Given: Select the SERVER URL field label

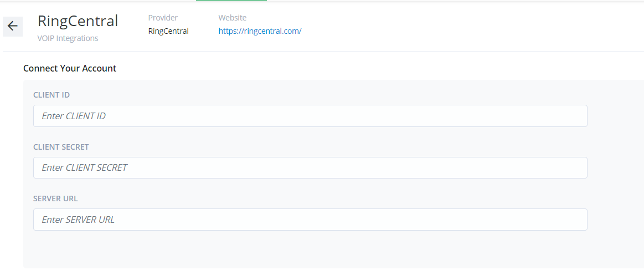Looking at the screenshot, I should pyautogui.click(x=55, y=198).
